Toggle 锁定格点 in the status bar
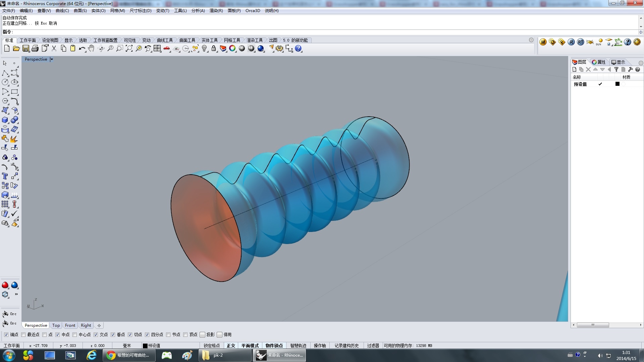The image size is (644, 362). click(x=212, y=346)
